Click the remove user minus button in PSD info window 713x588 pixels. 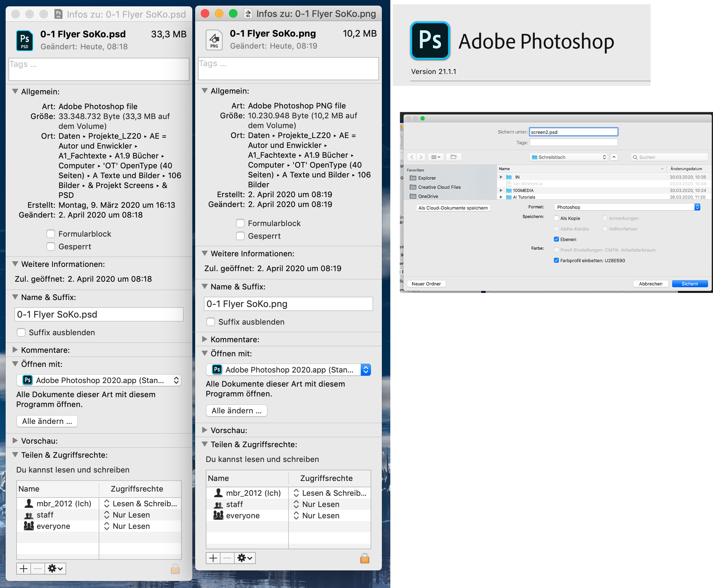pos(38,569)
